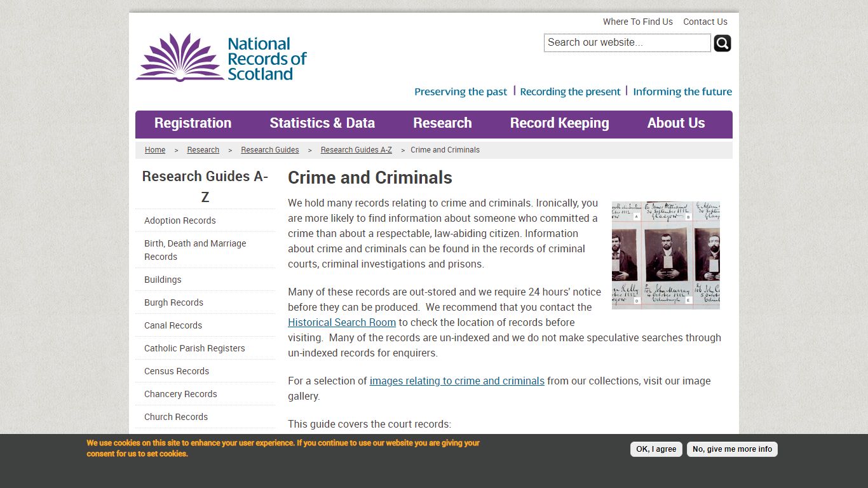Open the Census Records guide

tap(205, 371)
